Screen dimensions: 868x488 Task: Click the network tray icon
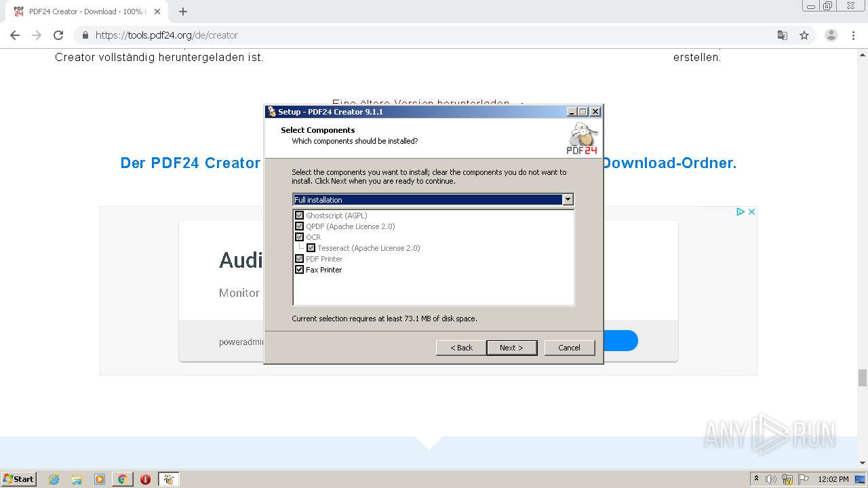tap(787, 479)
